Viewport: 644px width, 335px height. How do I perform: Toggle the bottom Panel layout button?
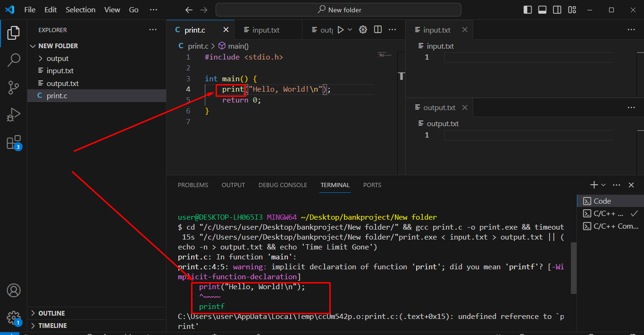[542, 10]
